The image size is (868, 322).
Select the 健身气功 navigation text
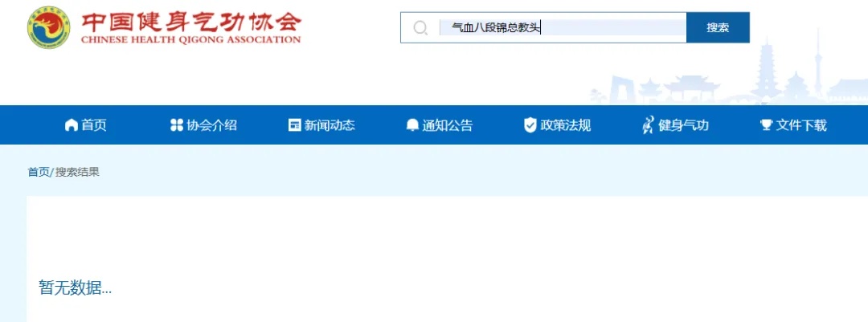pyautogui.click(x=683, y=125)
